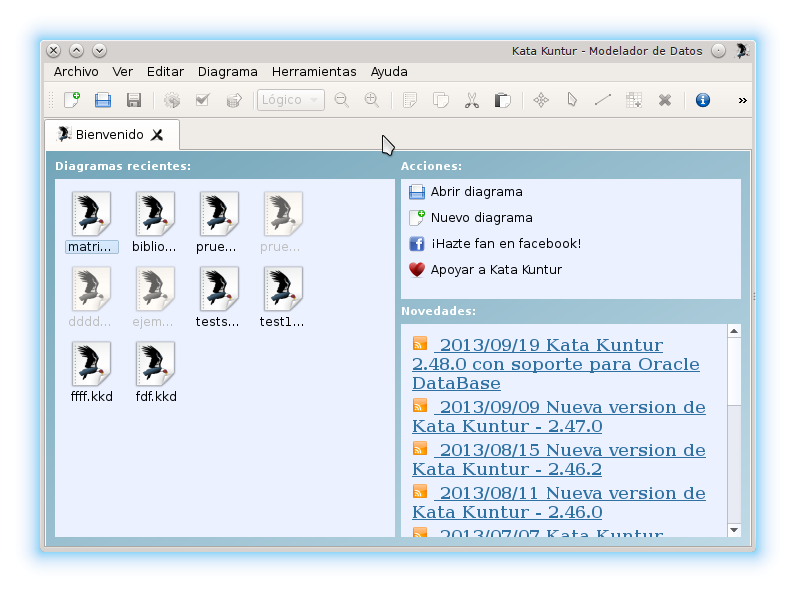This screenshot has height=592, width=796.
Task: Click the floppy disk save icon
Action: pyautogui.click(x=134, y=100)
